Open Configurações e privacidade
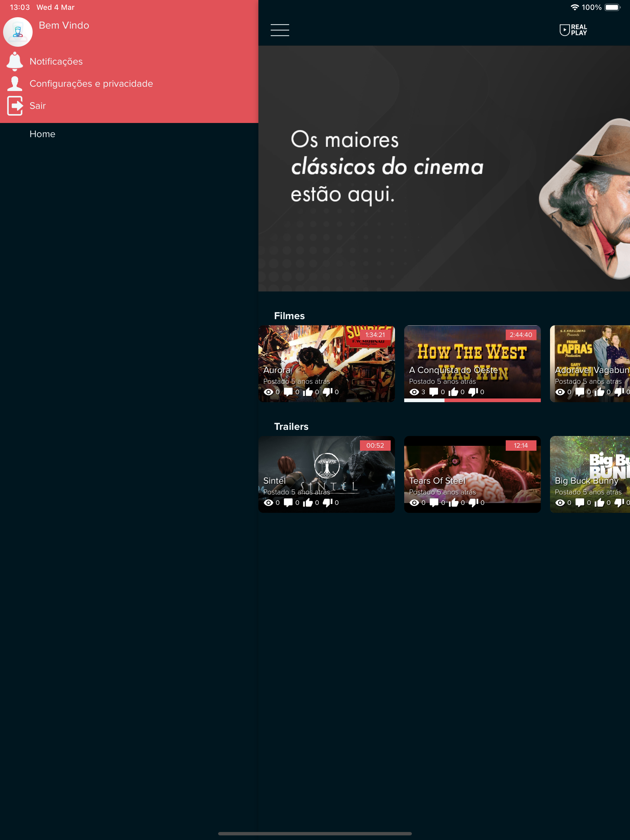Screen dimensions: 630x840 click(x=91, y=84)
